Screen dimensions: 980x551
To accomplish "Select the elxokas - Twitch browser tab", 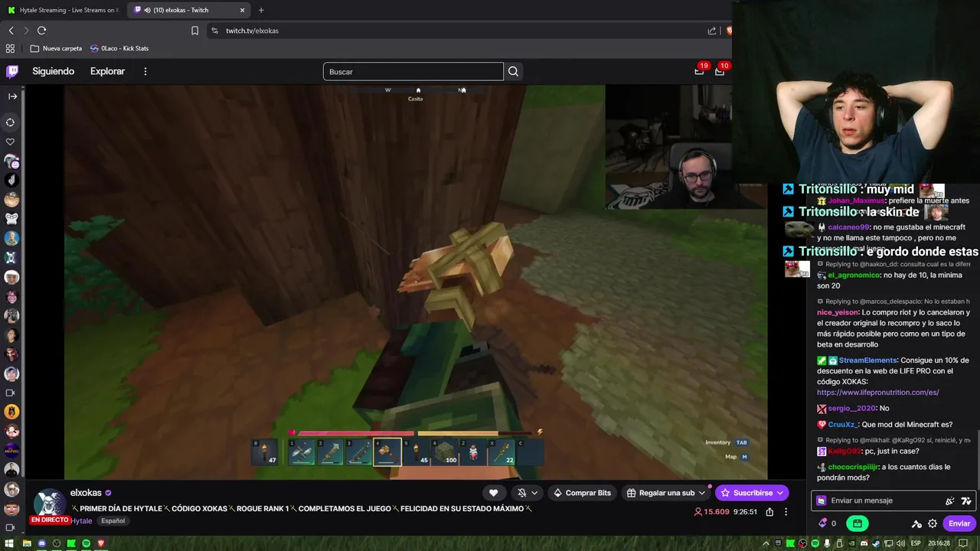I will coord(188,10).
